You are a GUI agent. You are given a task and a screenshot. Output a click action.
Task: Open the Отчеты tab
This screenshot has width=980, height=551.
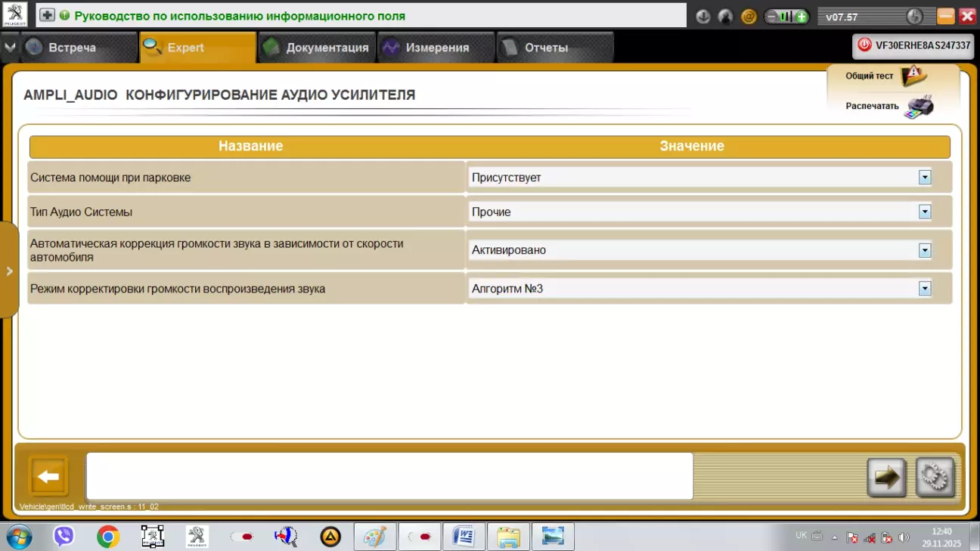tap(545, 48)
